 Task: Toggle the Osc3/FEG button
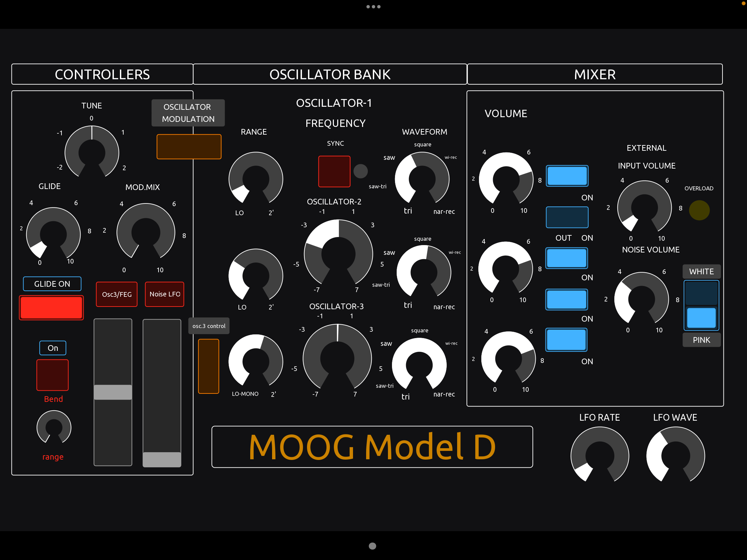pyautogui.click(x=117, y=294)
